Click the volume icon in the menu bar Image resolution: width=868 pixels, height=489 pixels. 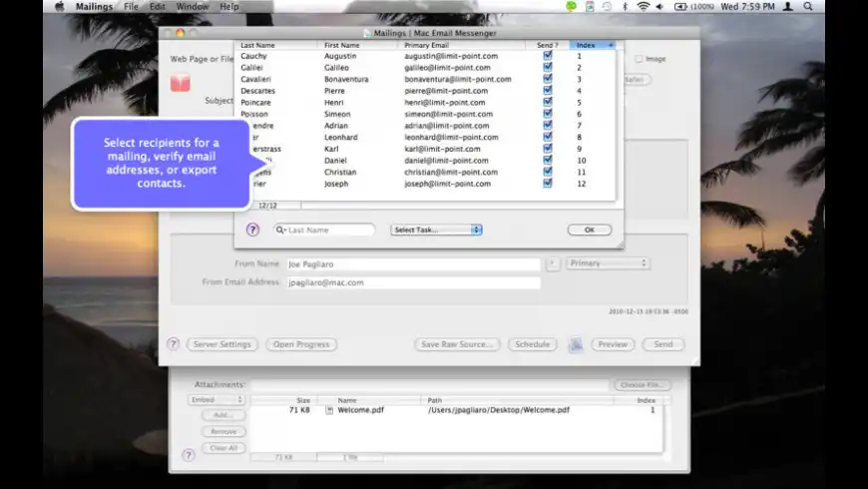(x=659, y=7)
